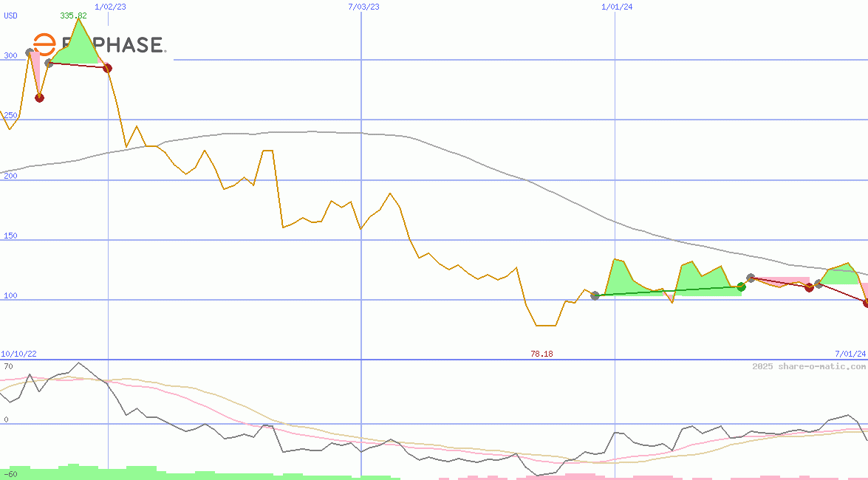868x480 pixels.
Task: Click the green marker ending the green trend line
Action: [x=741, y=287]
